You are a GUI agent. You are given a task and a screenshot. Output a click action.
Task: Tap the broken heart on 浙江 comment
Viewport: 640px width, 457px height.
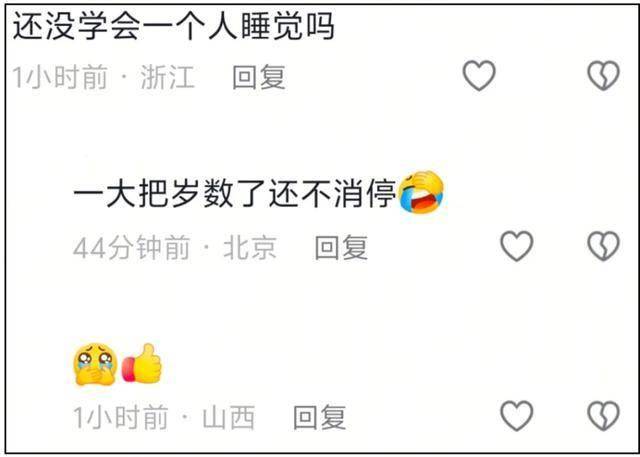pyautogui.click(x=604, y=76)
